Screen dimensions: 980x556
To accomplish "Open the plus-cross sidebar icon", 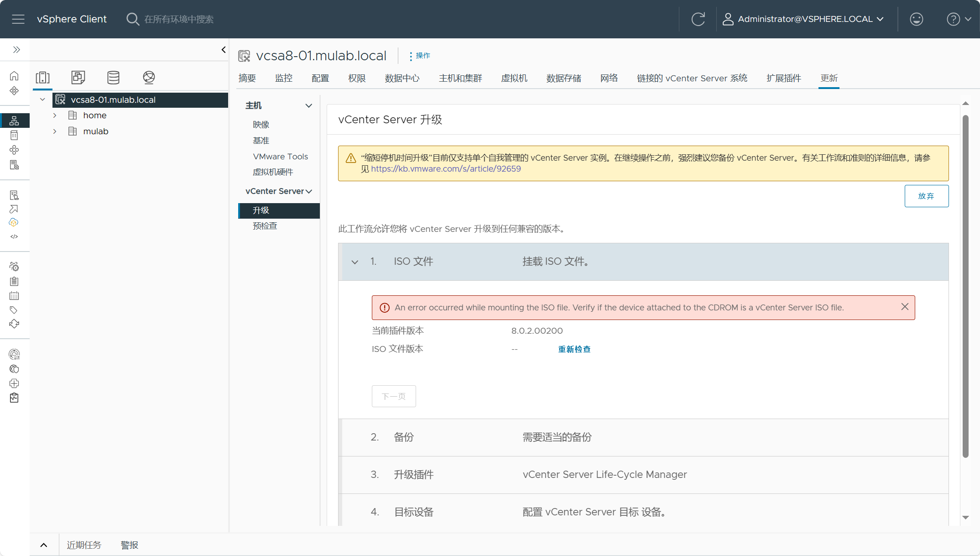I will 14,383.
